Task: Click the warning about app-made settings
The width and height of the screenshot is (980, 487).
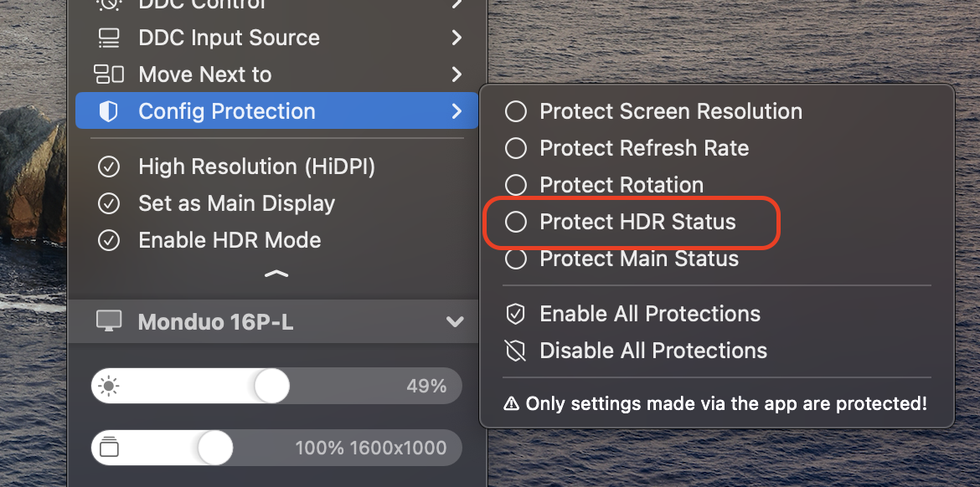Action: pos(715,403)
